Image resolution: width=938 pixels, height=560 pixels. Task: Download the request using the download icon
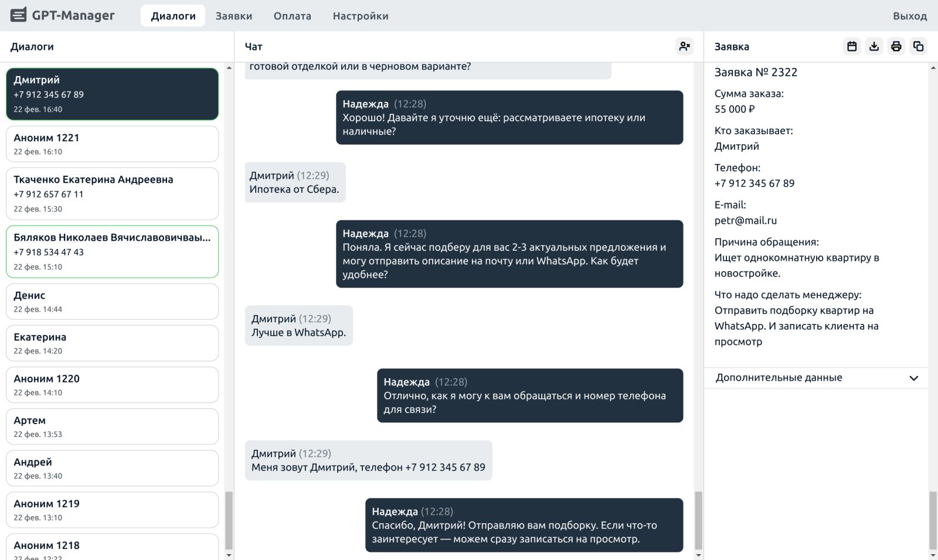[874, 46]
